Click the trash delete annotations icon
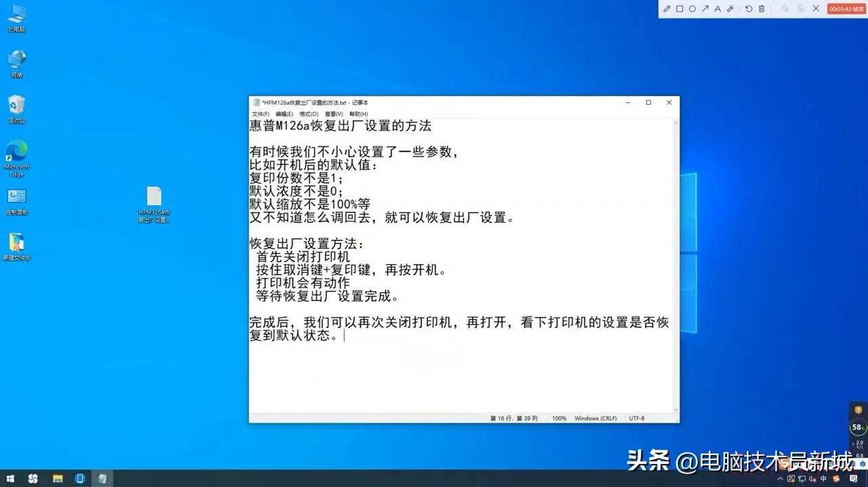 tap(762, 9)
